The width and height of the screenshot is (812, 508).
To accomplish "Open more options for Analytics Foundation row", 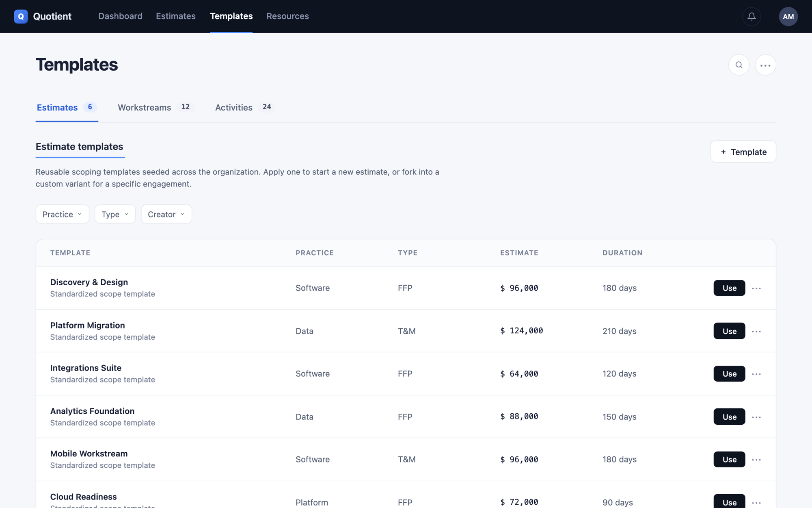I will 756,417.
